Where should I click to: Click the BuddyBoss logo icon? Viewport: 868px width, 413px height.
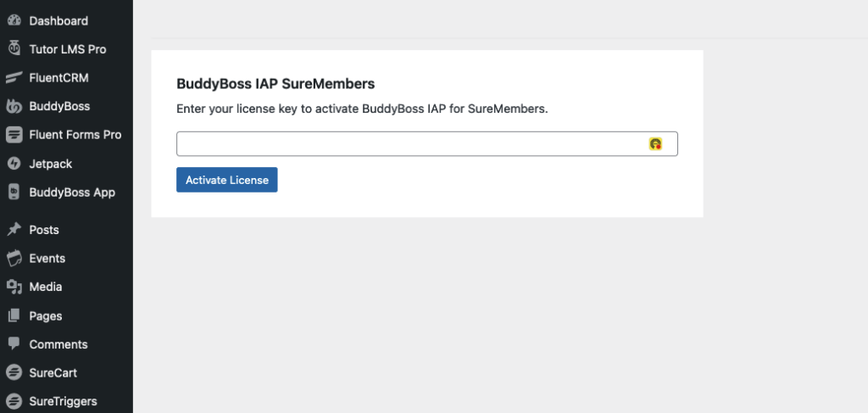tap(14, 107)
